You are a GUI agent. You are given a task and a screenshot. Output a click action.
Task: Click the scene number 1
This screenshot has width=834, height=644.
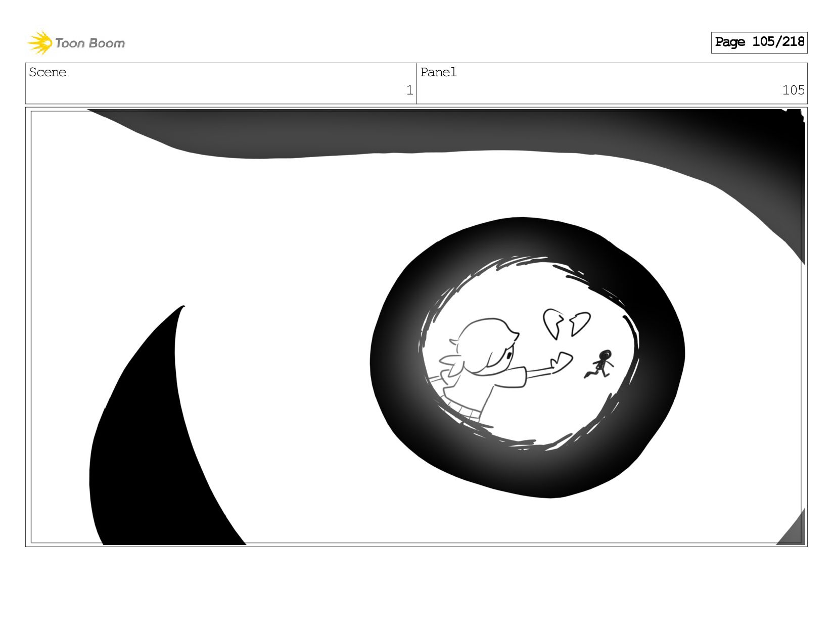point(409,90)
